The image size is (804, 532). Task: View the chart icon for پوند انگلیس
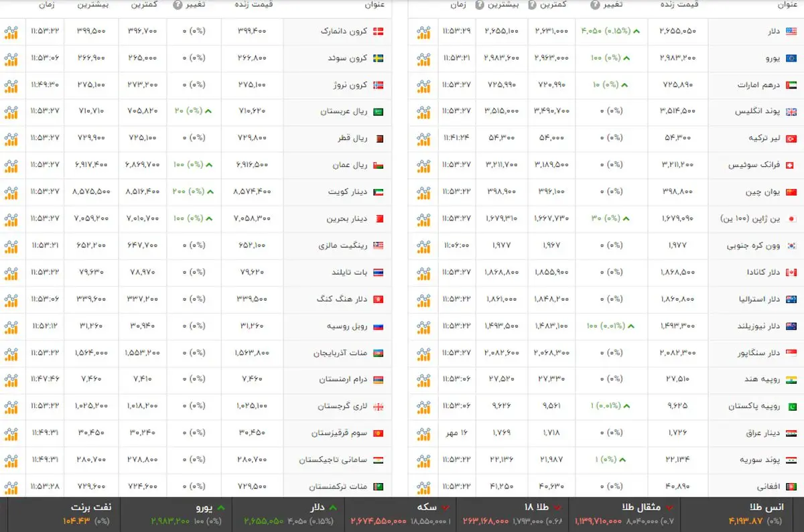pos(423,112)
